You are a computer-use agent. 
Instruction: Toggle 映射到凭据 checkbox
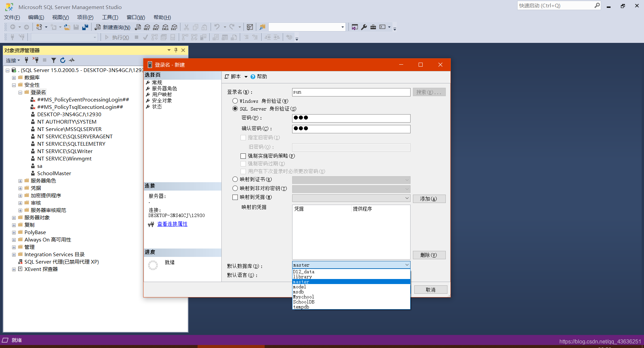coord(235,197)
